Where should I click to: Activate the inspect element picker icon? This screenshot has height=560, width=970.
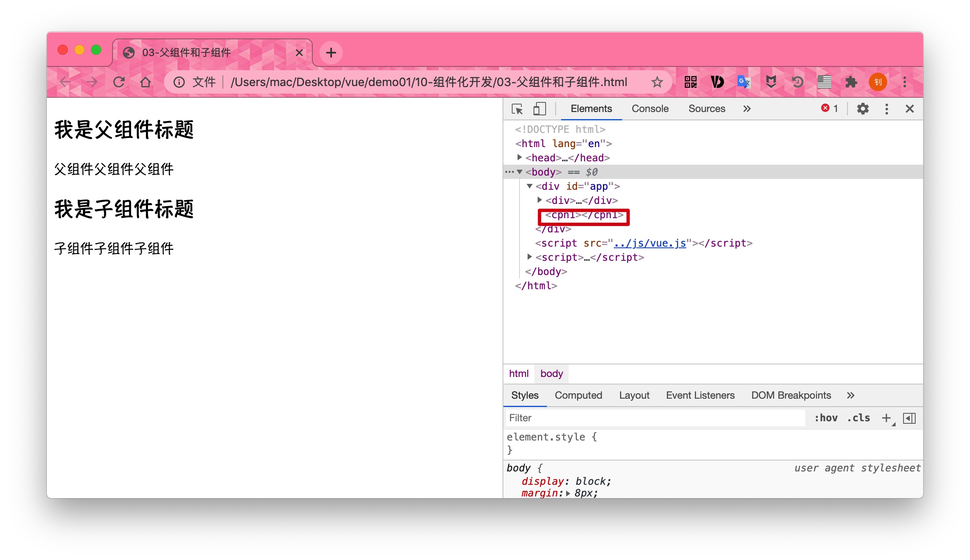(517, 109)
